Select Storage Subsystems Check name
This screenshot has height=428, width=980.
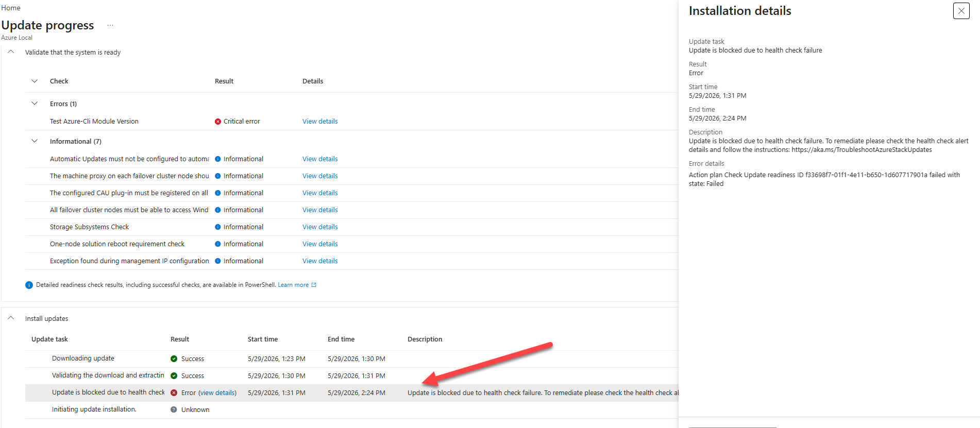[90, 227]
